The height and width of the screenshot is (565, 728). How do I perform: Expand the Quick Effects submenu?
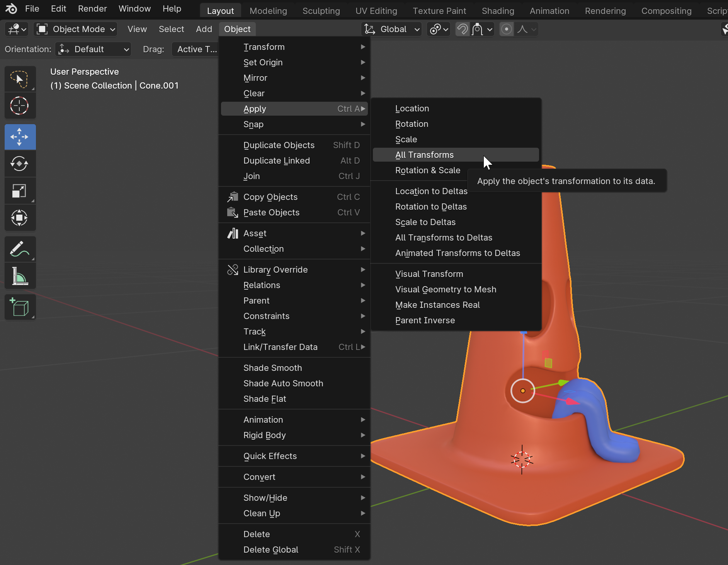pos(294,456)
